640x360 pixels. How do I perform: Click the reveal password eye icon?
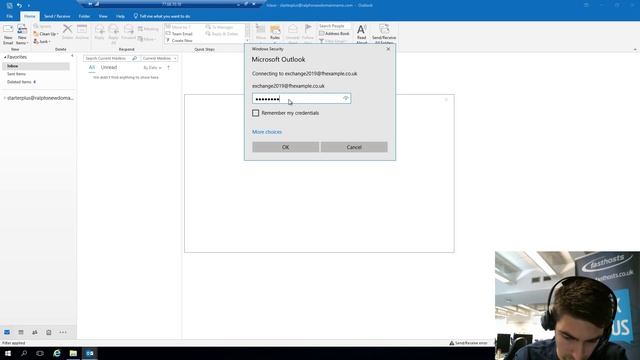coord(346,98)
